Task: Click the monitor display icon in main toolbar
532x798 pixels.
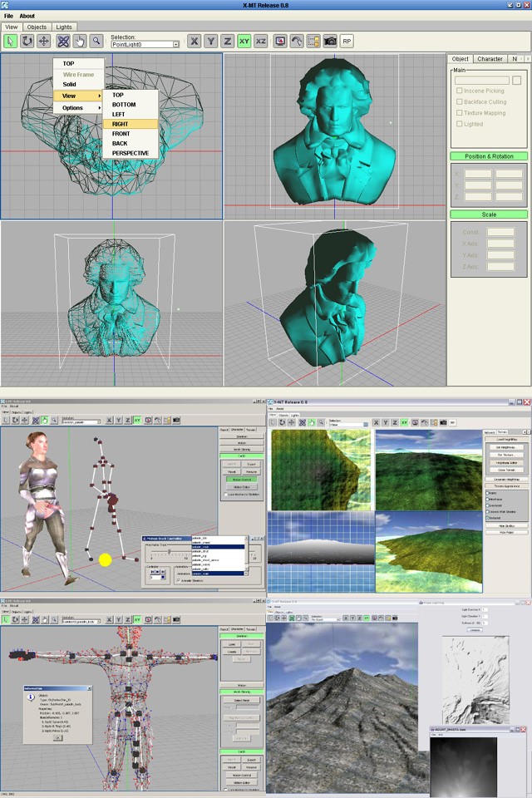Action: [x=280, y=42]
